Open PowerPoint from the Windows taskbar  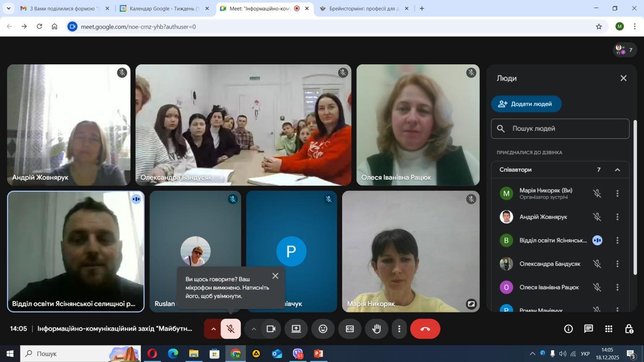pos(318,354)
